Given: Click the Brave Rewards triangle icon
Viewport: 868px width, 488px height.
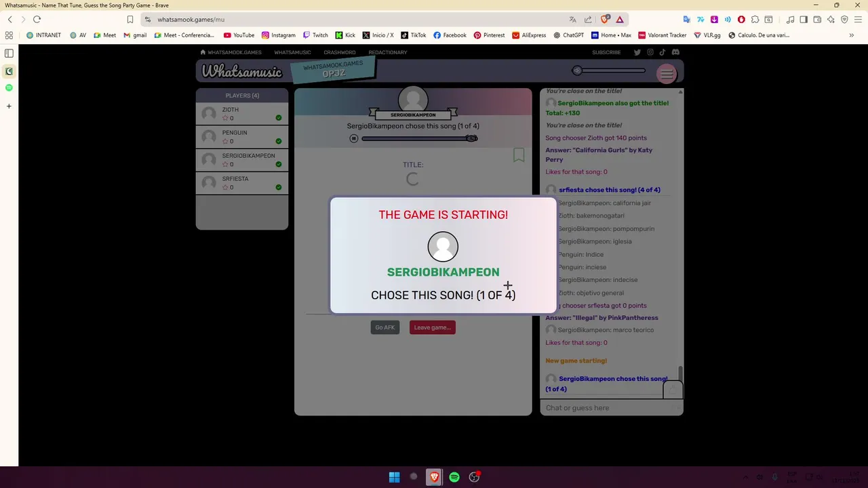Looking at the screenshot, I should (x=620, y=19).
